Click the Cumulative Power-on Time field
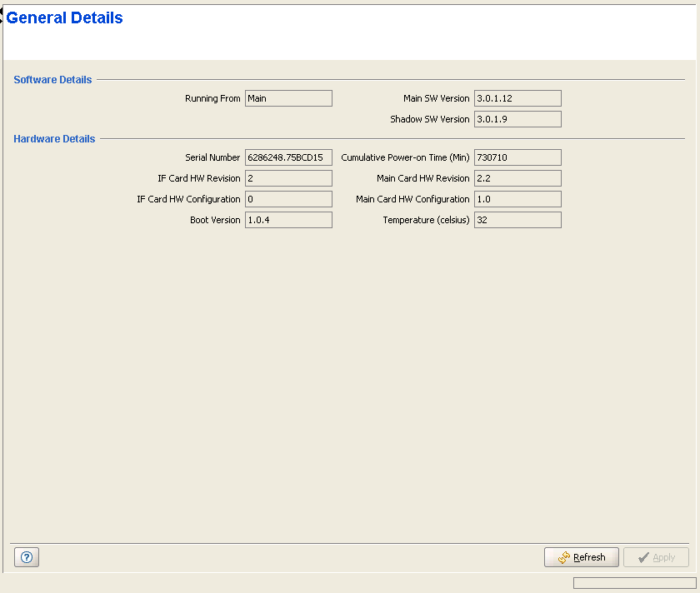The image size is (700, 593). click(517, 157)
